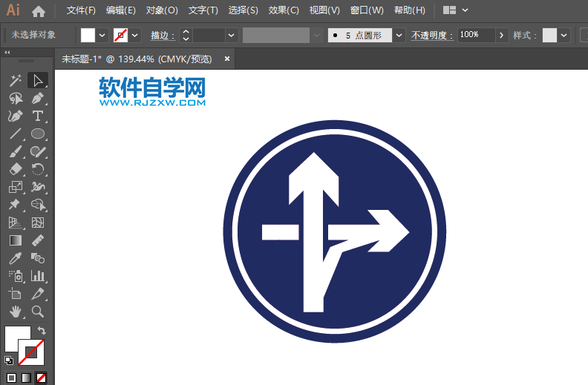Select the Line Segment tool
The image size is (588, 385).
[16, 134]
